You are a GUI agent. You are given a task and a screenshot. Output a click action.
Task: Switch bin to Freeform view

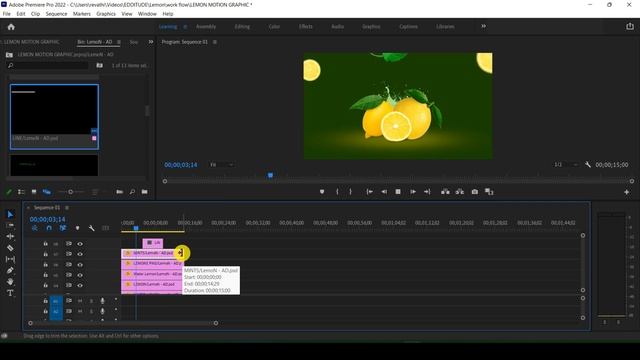47,192
